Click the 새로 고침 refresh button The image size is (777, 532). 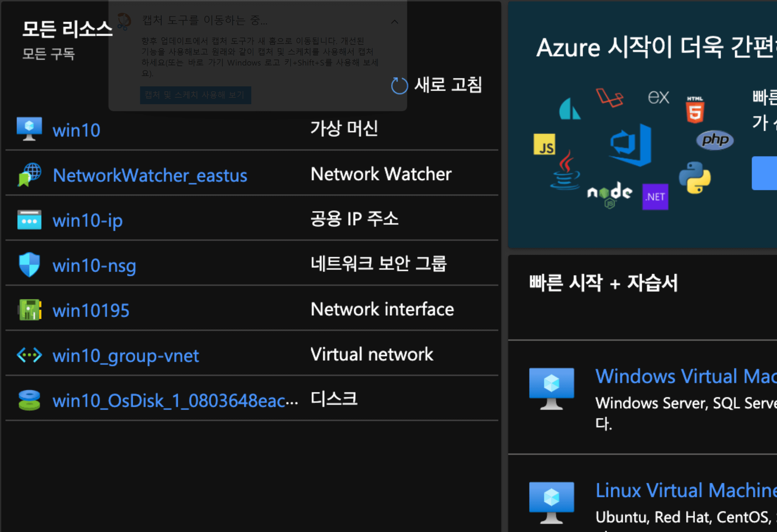437,85
